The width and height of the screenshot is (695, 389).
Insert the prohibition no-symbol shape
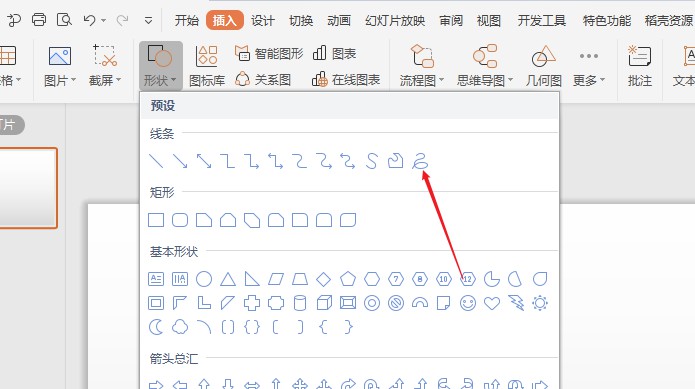[x=396, y=303]
